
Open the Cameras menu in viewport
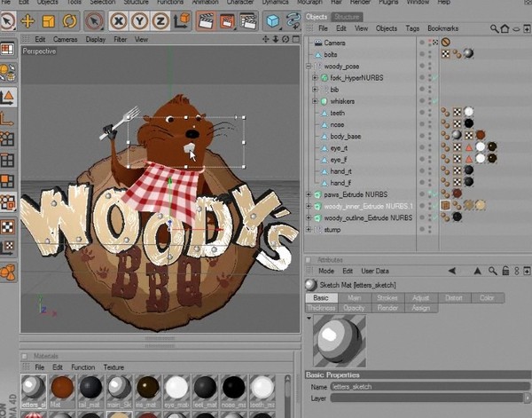pyautogui.click(x=65, y=39)
